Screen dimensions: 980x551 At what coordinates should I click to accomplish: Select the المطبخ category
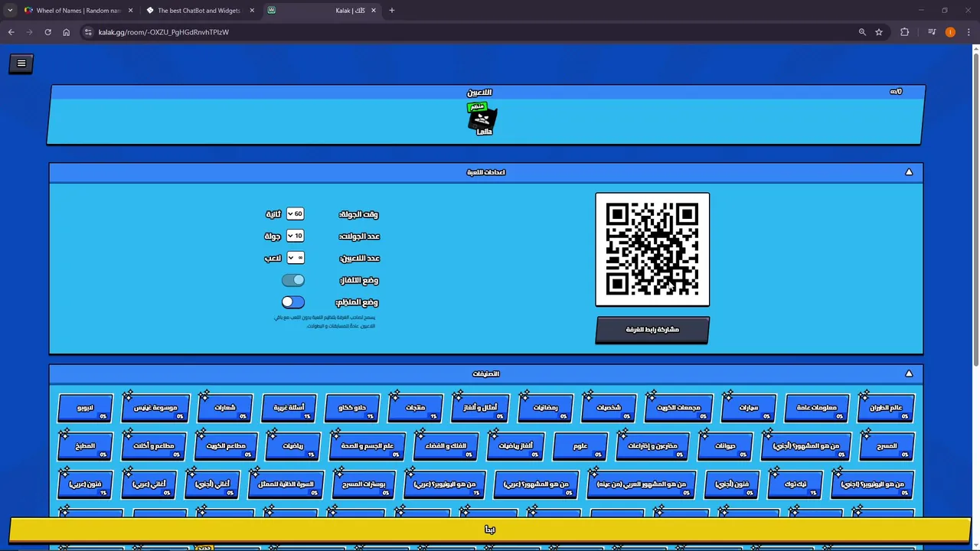click(x=85, y=446)
